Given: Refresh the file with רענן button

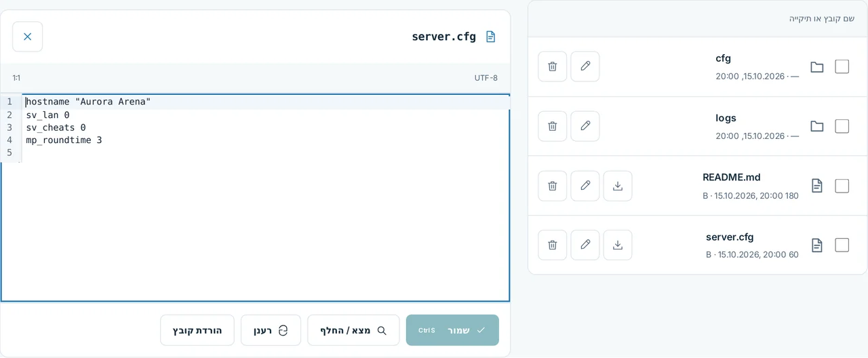Looking at the screenshot, I should tap(271, 330).
